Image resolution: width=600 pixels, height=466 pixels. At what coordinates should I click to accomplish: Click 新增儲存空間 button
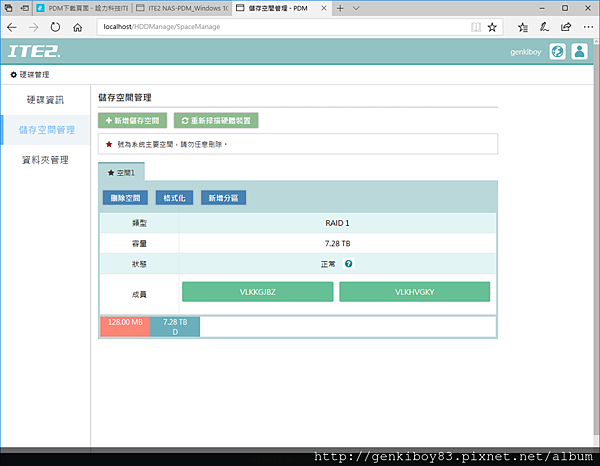132,121
